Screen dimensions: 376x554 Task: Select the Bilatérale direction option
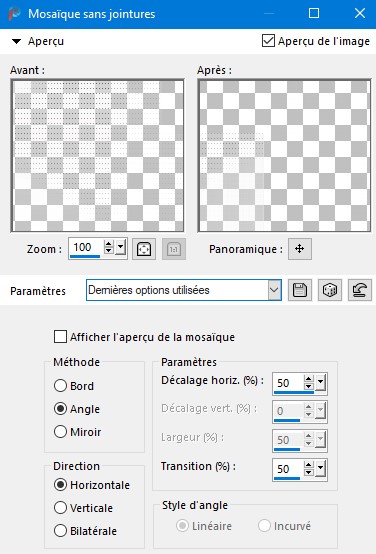(60, 530)
